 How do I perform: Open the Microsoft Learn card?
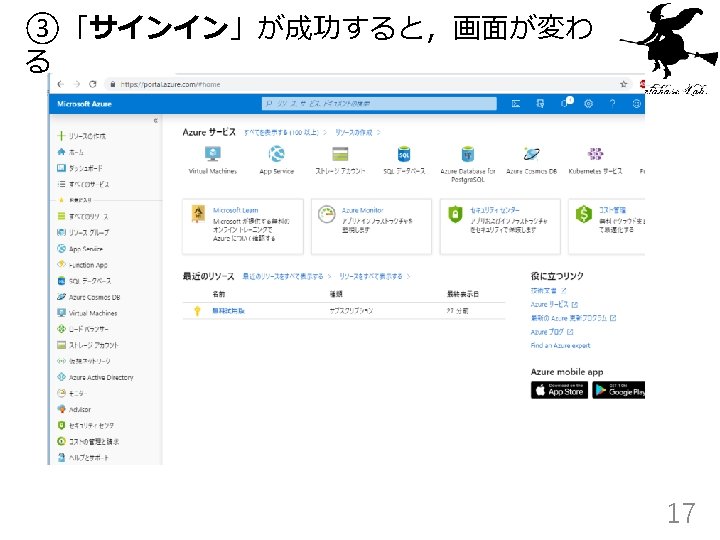coord(243,226)
